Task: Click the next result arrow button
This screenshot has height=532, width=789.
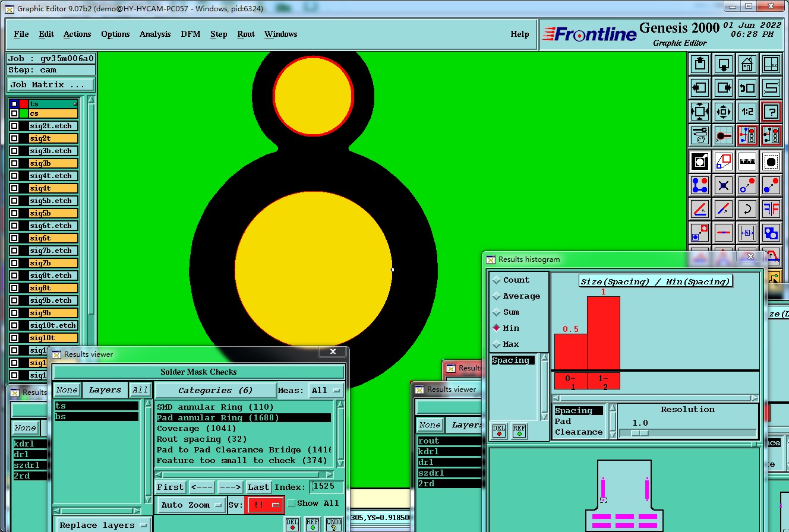Action: [230, 487]
